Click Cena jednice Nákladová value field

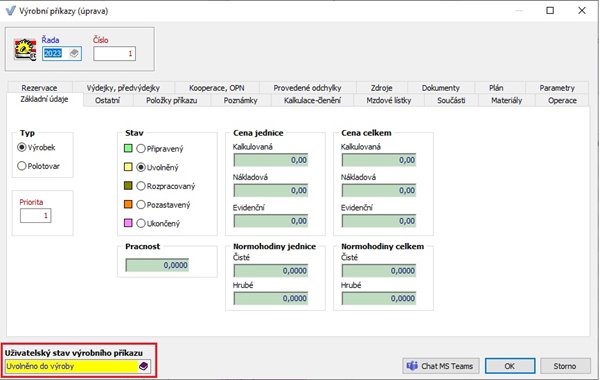[271, 190]
